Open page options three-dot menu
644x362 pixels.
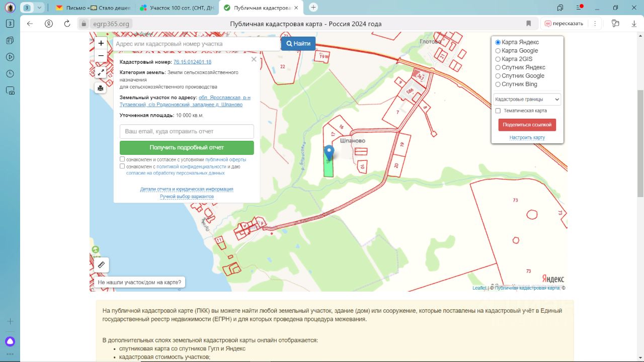click(x=595, y=24)
